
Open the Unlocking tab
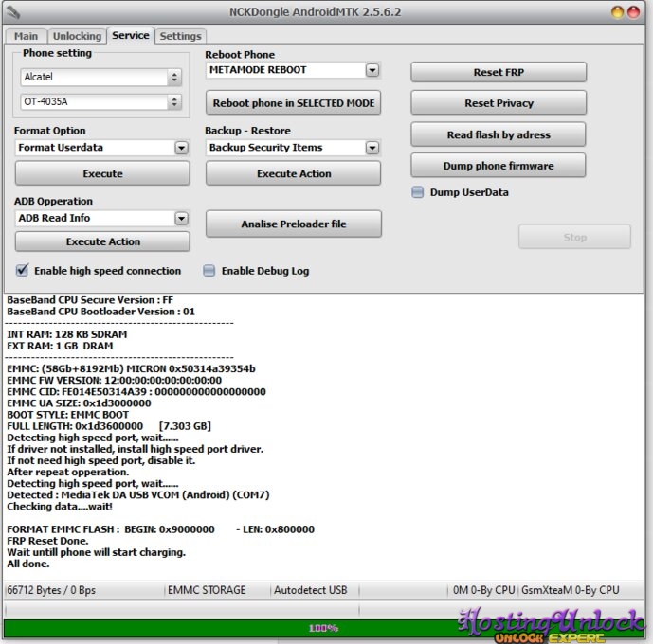click(x=77, y=36)
